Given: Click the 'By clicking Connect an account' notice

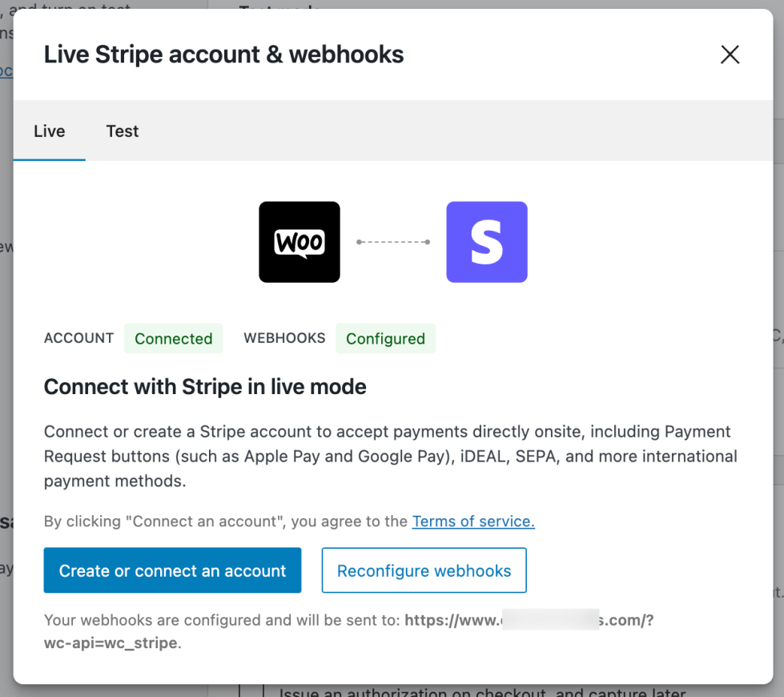Looking at the screenshot, I should [226, 522].
